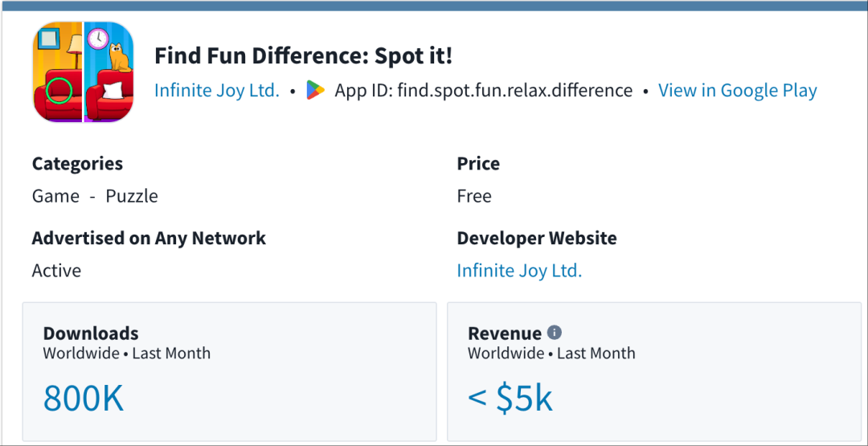Click the Developer Website section label
This screenshot has height=446, width=868.
(x=537, y=239)
